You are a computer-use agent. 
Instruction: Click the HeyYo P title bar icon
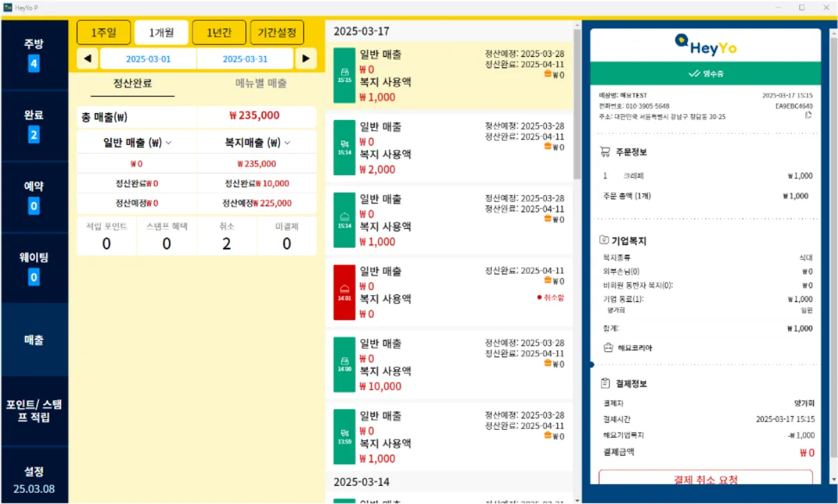click(8, 7)
